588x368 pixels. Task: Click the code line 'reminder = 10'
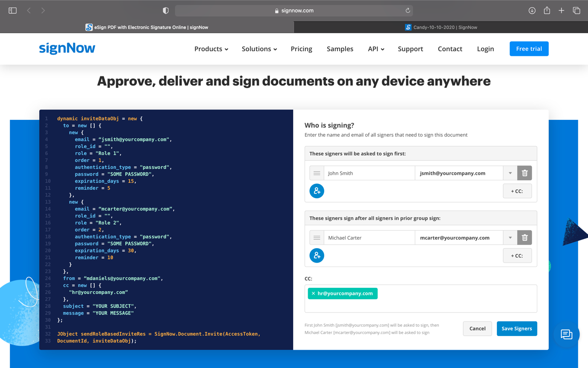tap(94, 258)
